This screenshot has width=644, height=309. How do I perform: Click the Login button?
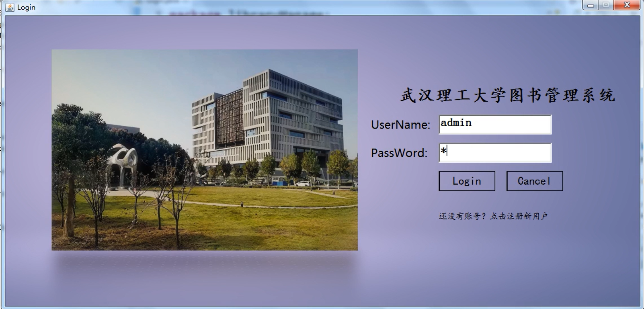(467, 181)
